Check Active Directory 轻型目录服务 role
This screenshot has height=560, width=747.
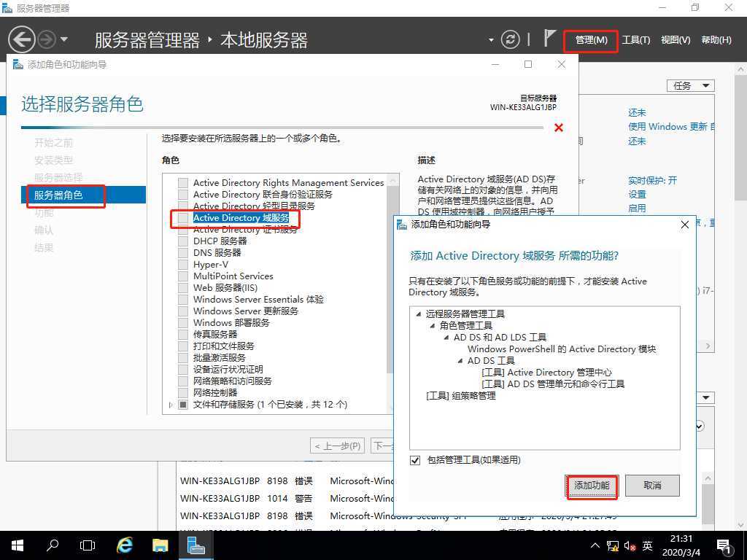tap(183, 206)
